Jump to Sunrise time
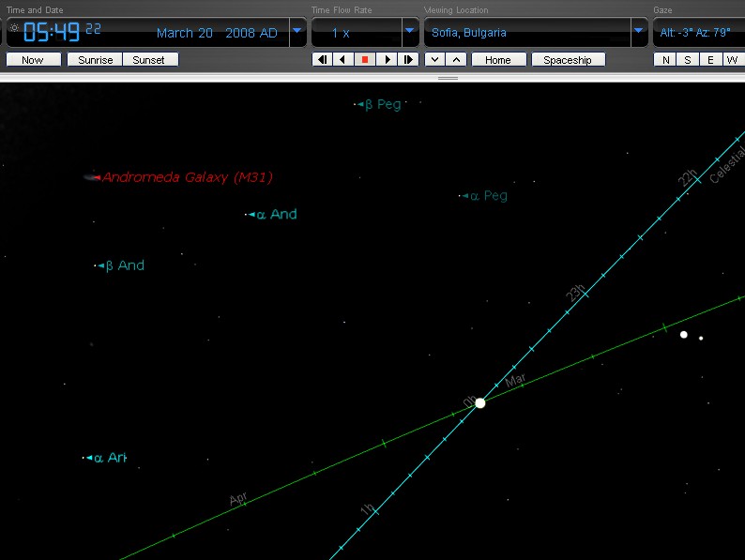 (95, 59)
